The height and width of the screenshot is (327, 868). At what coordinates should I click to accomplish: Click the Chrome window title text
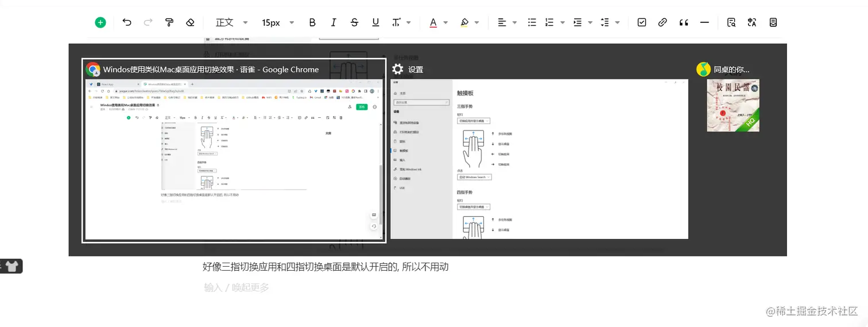(x=211, y=70)
